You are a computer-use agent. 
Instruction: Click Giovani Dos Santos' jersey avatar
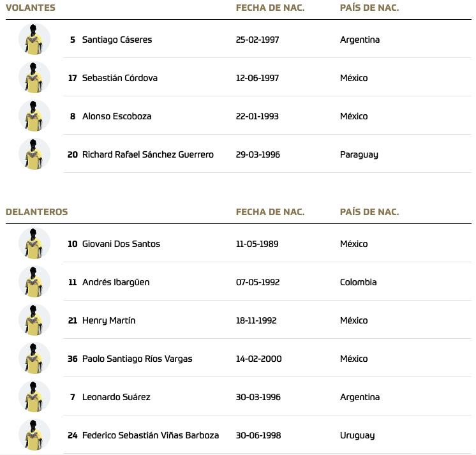point(34,244)
